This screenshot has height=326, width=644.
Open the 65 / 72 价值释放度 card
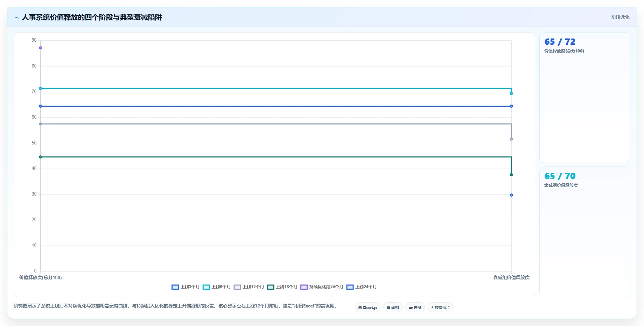584,98
